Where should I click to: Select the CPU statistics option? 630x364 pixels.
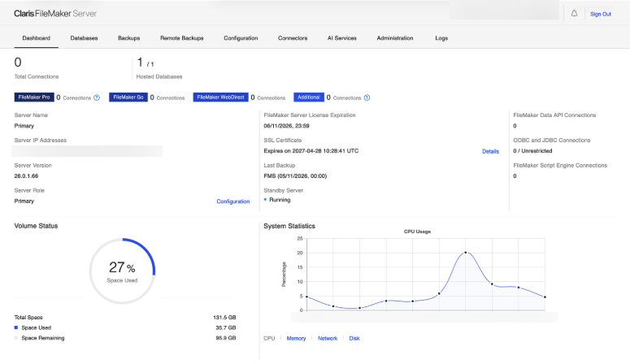(269, 338)
